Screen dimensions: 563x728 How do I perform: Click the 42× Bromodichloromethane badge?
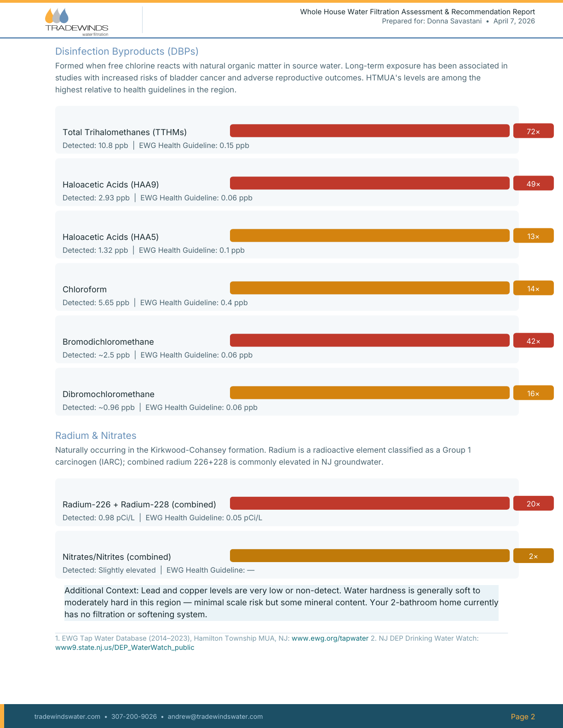pos(533,341)
